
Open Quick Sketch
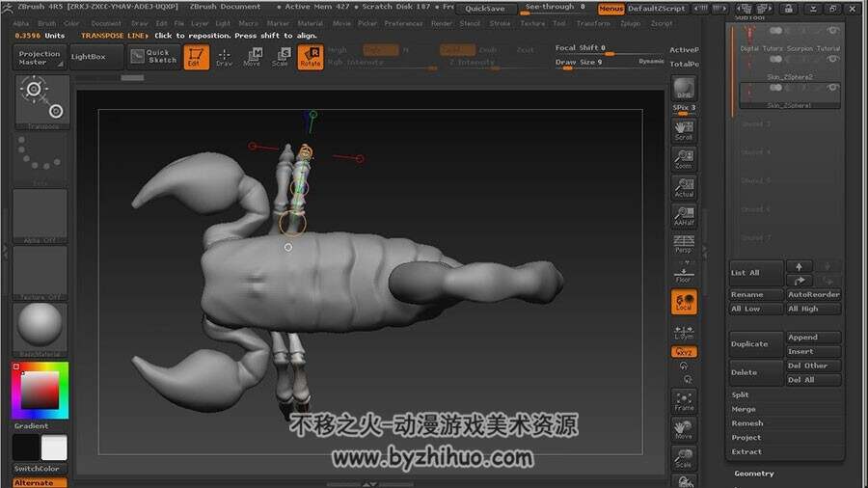point(153,57)
